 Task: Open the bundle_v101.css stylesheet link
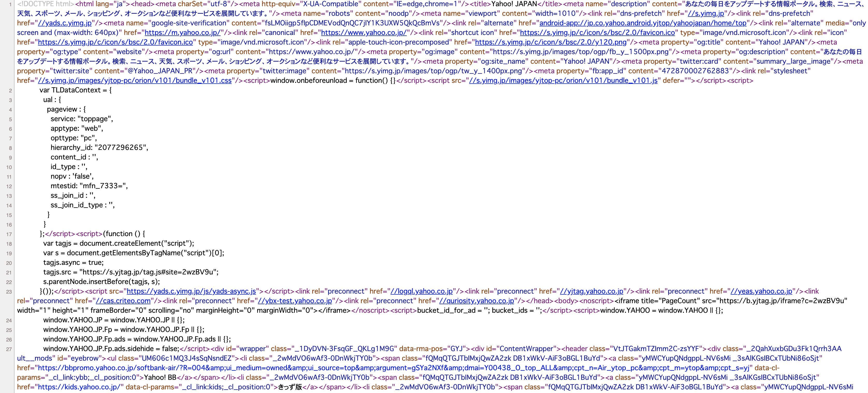pos(135,81)
